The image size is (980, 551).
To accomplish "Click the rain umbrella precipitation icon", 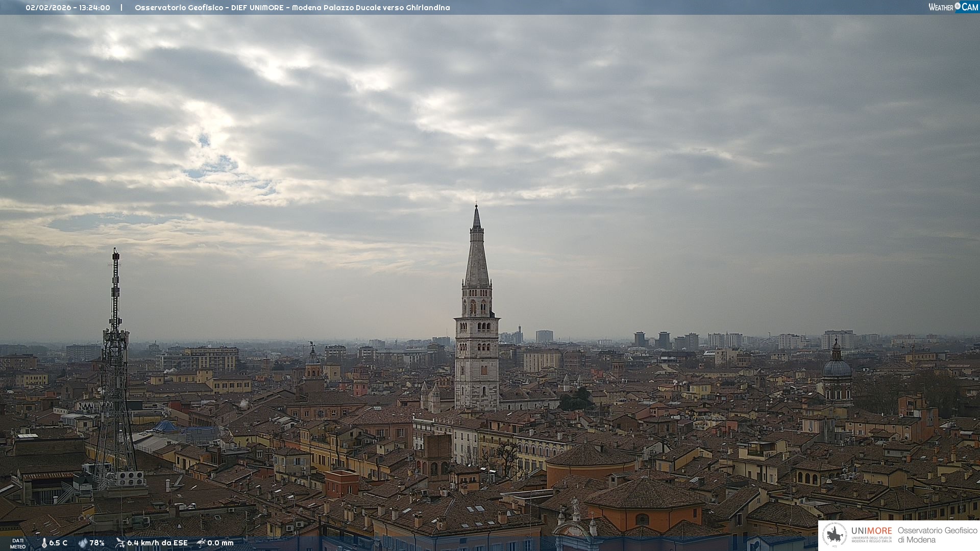I will point(201,543).
